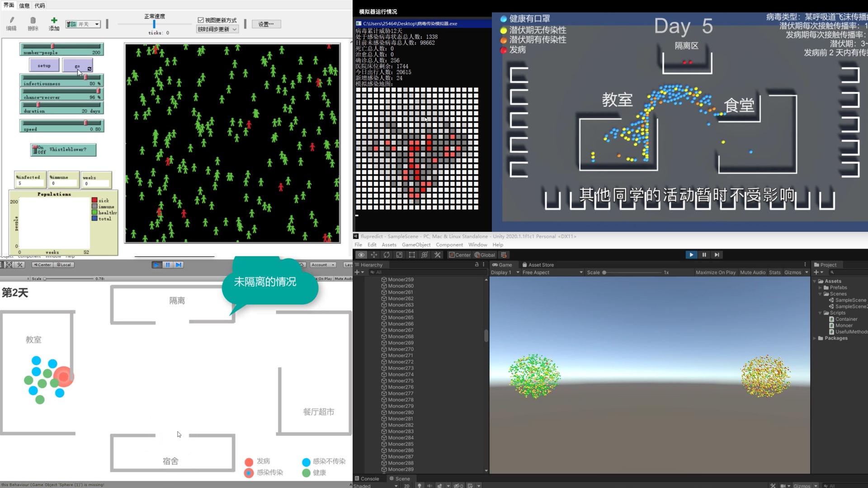This screenshot has width=868, height=488.
Task: Open the GameObject menu
Action: point(416,244)
